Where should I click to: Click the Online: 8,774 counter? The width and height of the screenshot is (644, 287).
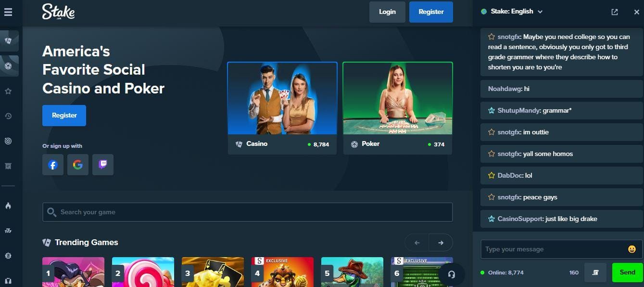click(505, 273)
